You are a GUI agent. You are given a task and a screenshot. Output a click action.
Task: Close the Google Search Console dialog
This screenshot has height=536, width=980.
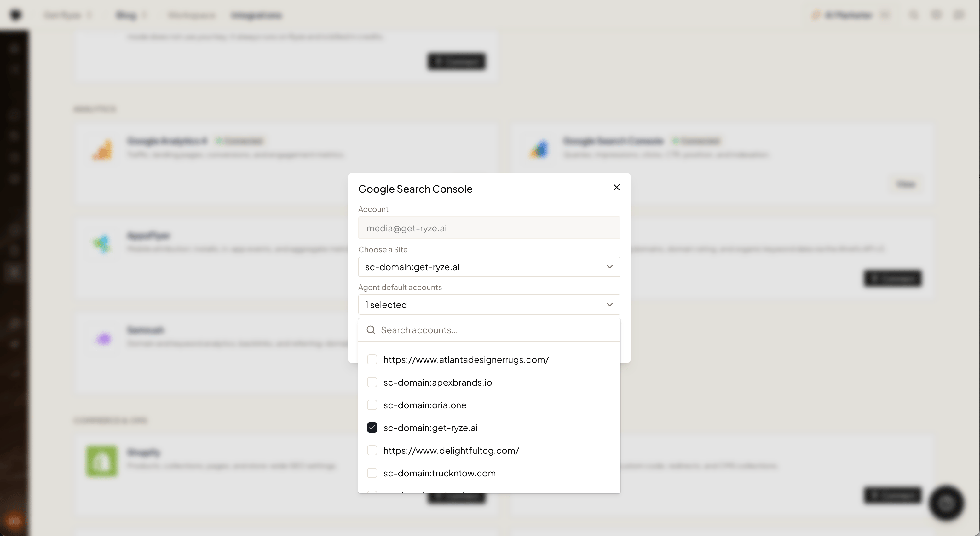[616, 187]
